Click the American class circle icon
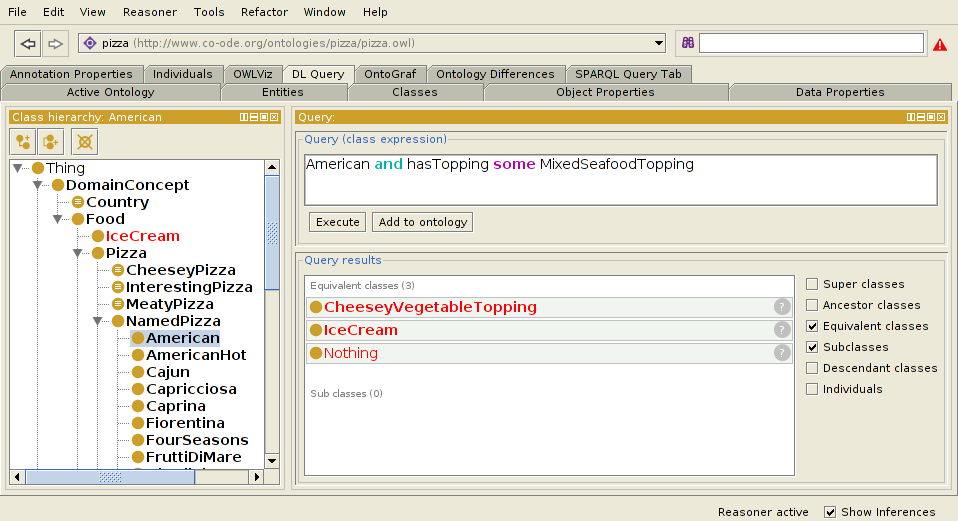 click(138, 338)
